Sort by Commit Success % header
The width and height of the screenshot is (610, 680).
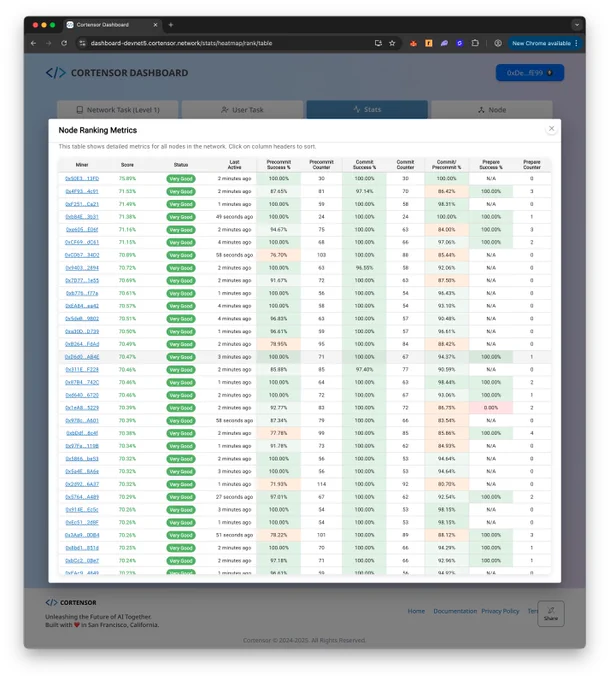pyautogui.click(x=364, y=165)
